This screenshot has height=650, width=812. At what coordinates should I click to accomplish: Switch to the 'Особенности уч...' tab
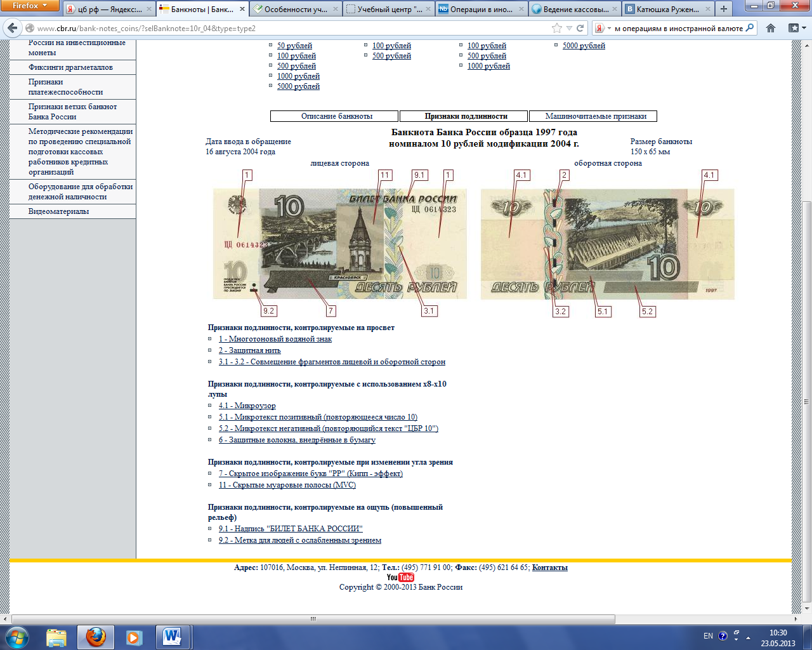296,10
